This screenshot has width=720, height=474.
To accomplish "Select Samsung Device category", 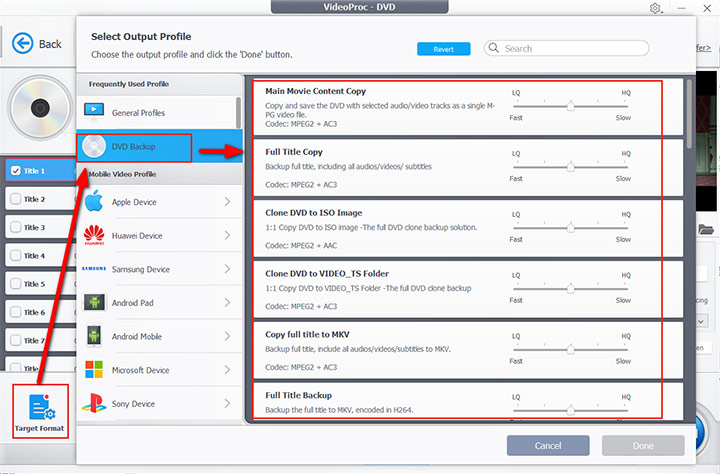I will pos(159,269).
